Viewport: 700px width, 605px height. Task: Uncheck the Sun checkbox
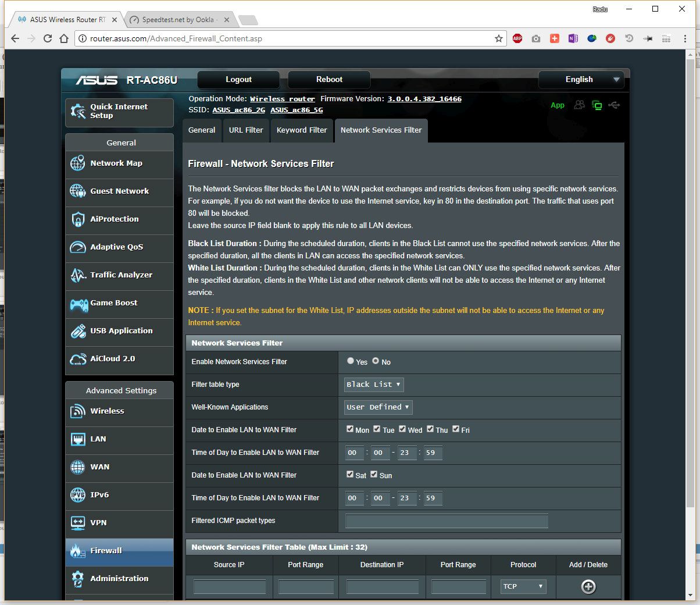374,475
